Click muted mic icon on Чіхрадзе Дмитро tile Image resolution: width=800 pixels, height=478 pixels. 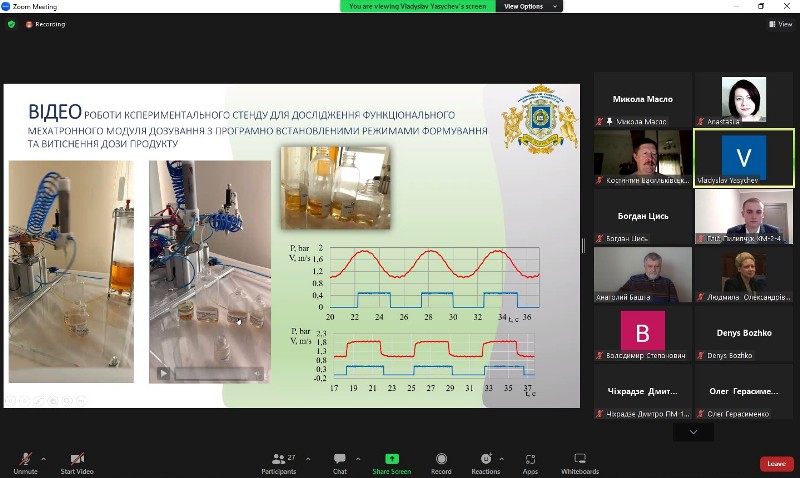(599, 414)
